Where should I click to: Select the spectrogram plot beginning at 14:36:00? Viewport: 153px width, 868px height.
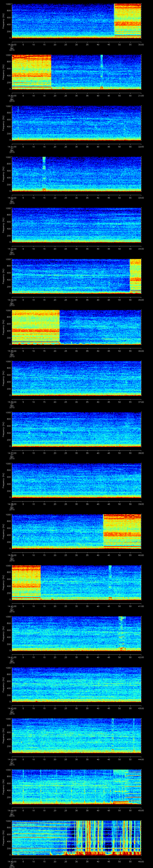(76, 378)
